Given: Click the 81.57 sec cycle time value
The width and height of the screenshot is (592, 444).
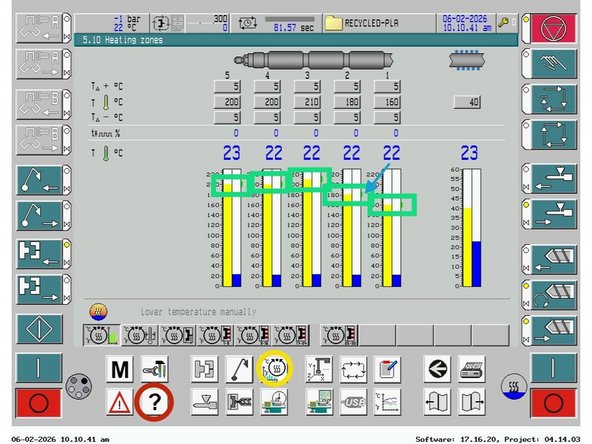Looking at the screenshot, I should tap(294, 28).
